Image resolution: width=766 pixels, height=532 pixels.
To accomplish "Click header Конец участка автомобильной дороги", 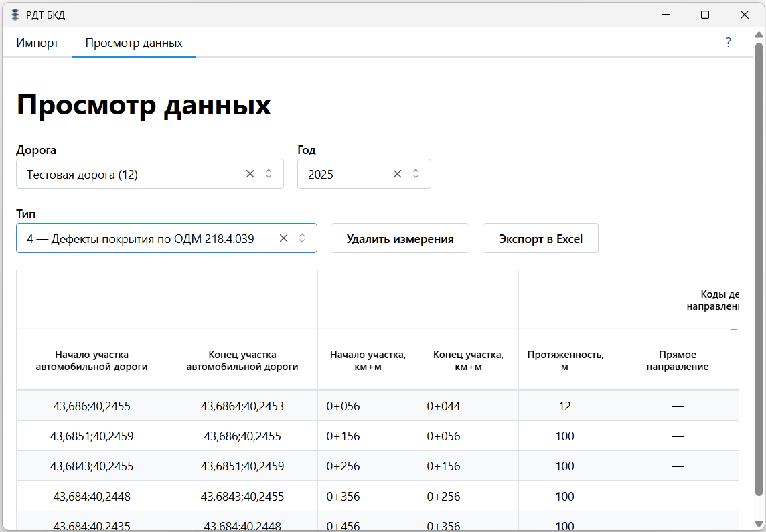I will point(242,361).
